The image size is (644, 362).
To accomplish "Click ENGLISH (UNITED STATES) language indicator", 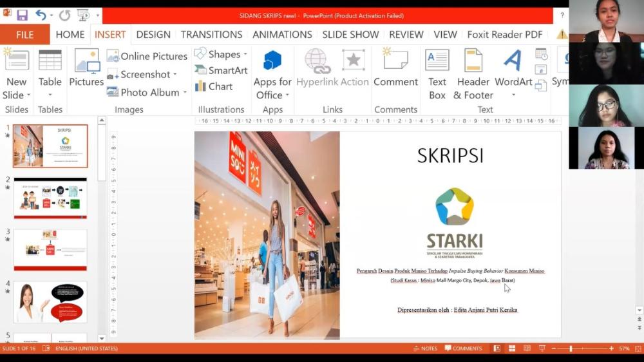I will pos(86,348).
